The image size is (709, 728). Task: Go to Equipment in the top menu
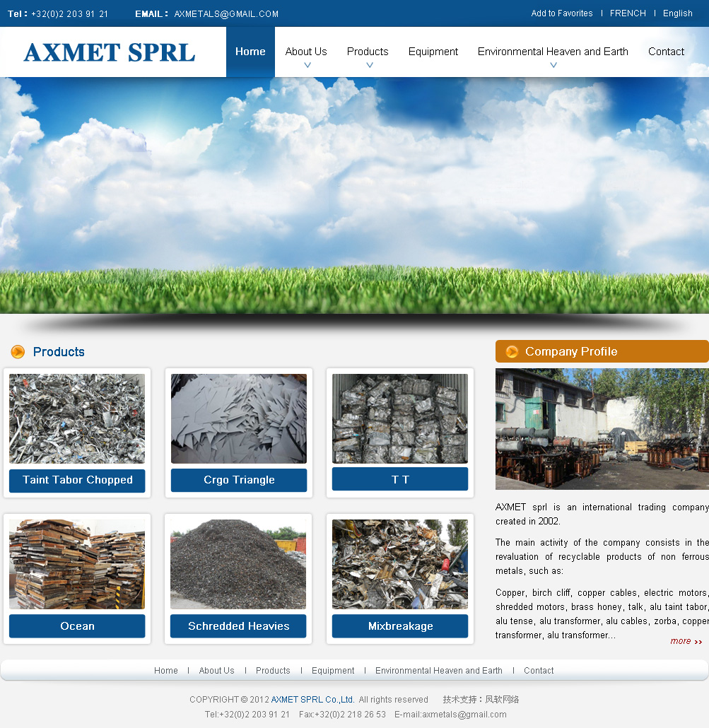(x=433, y=52)
